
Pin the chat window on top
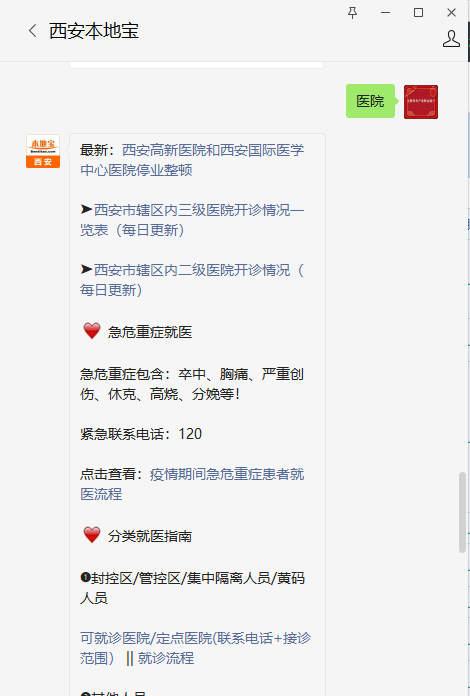pyautogui.click(x=352, y=12)
